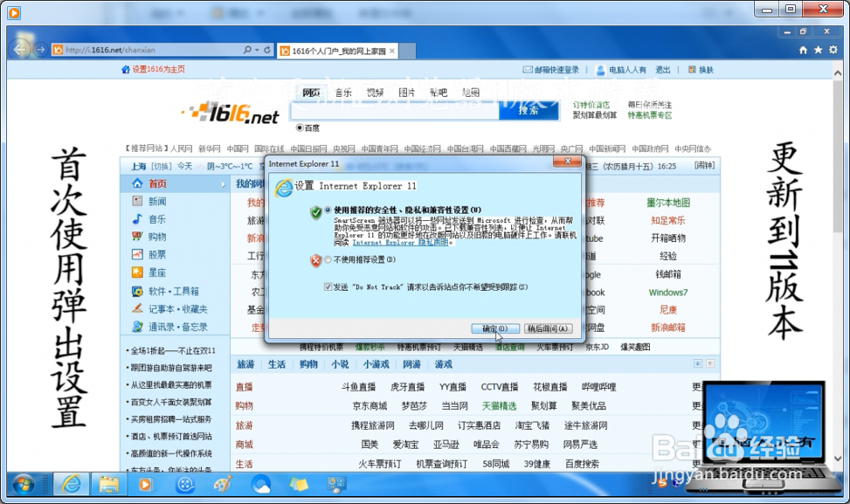The image size is (850, 504).
Task: Open the Favorites star icon
Action: click(818, 50)
